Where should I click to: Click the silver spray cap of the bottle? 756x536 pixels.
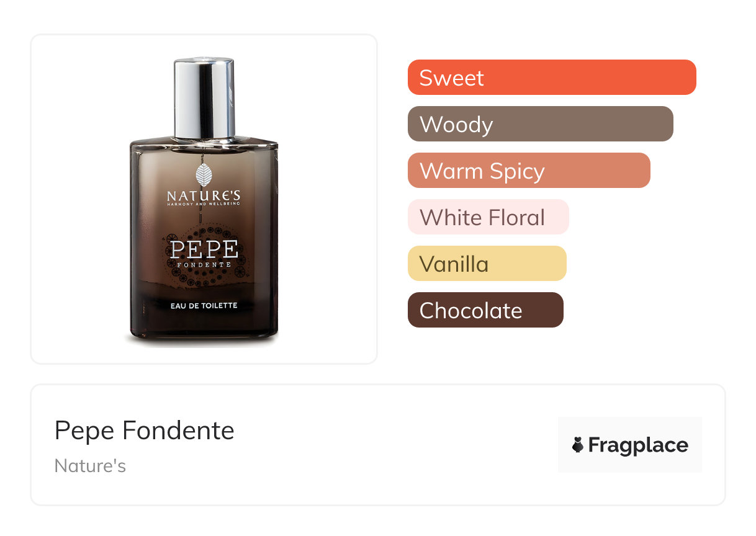point(204,98)
